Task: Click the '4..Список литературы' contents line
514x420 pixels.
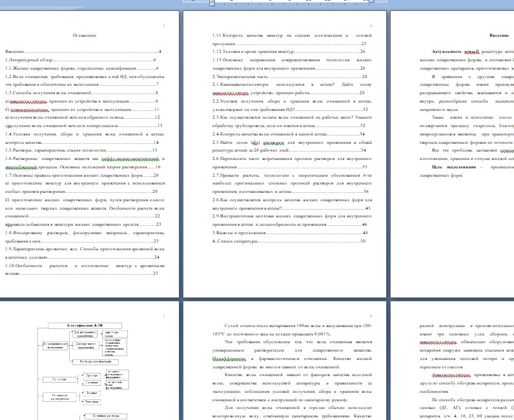Action: click(x=289, y=241)
